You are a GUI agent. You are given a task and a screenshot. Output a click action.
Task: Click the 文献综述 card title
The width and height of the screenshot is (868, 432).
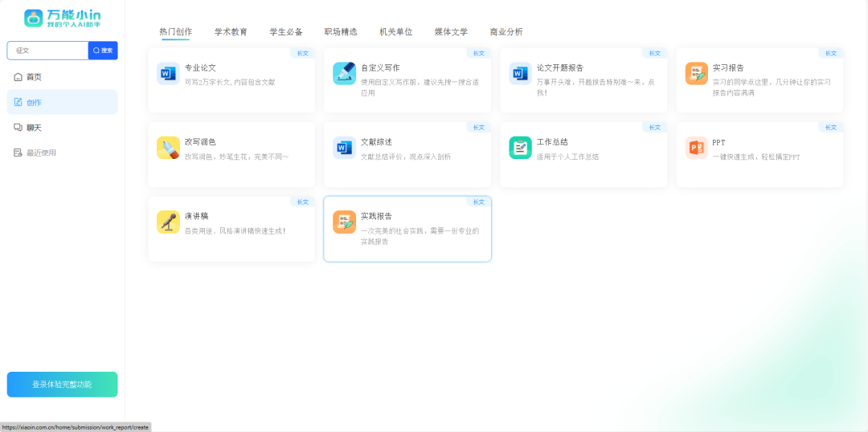tap(376, 142)
